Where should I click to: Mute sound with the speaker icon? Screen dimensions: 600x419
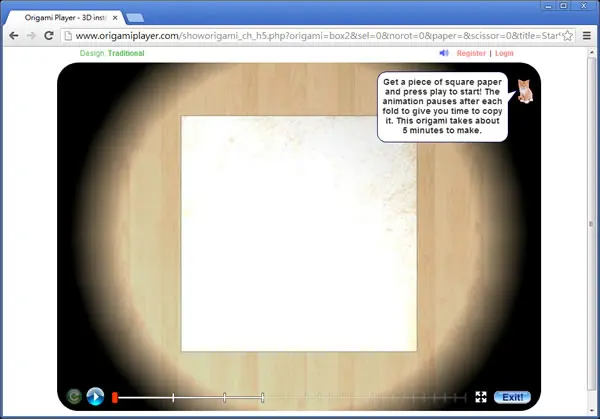(x=444, y=53)
